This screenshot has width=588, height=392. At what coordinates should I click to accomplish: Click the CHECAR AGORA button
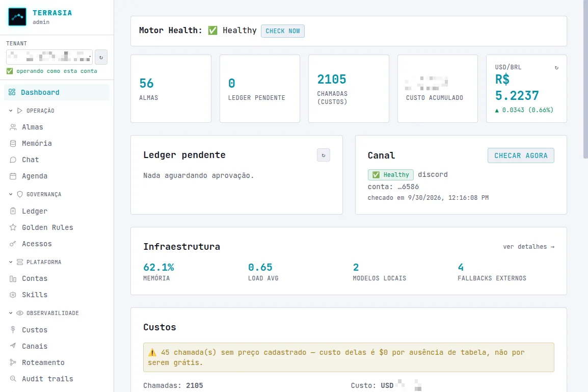tap(521, 155)
